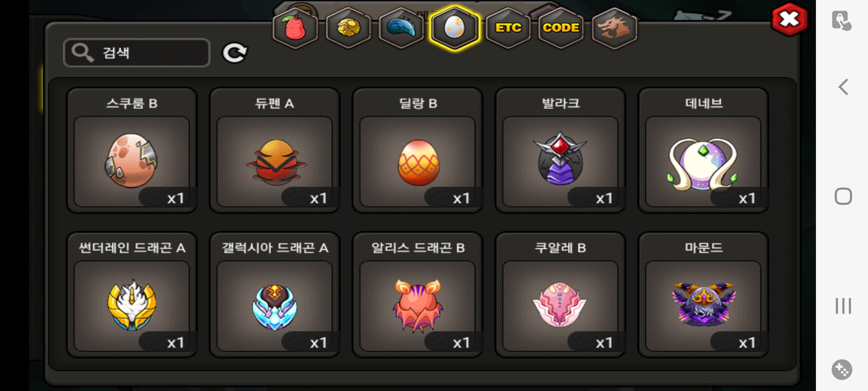Close the inventory with red X
Image resolution: width=868 pixels, height=391 pixels.
(790, 20)
